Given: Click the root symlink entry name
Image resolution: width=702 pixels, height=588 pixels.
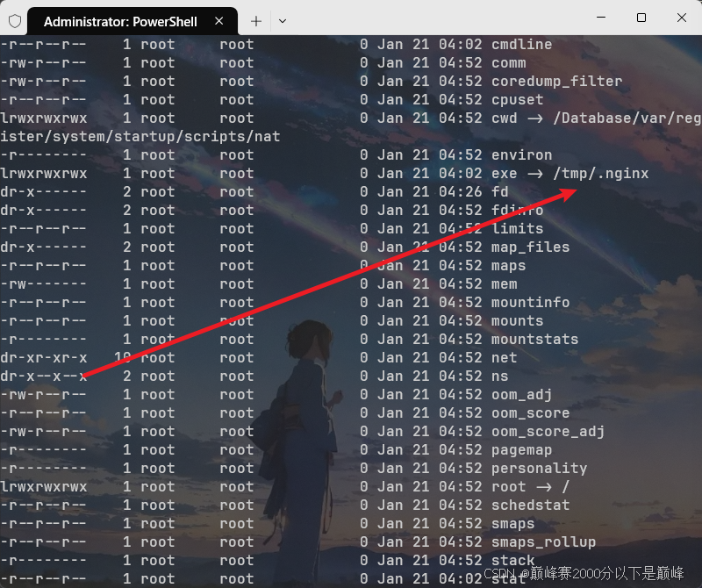Looking at the screenshot, I should 509,486.
